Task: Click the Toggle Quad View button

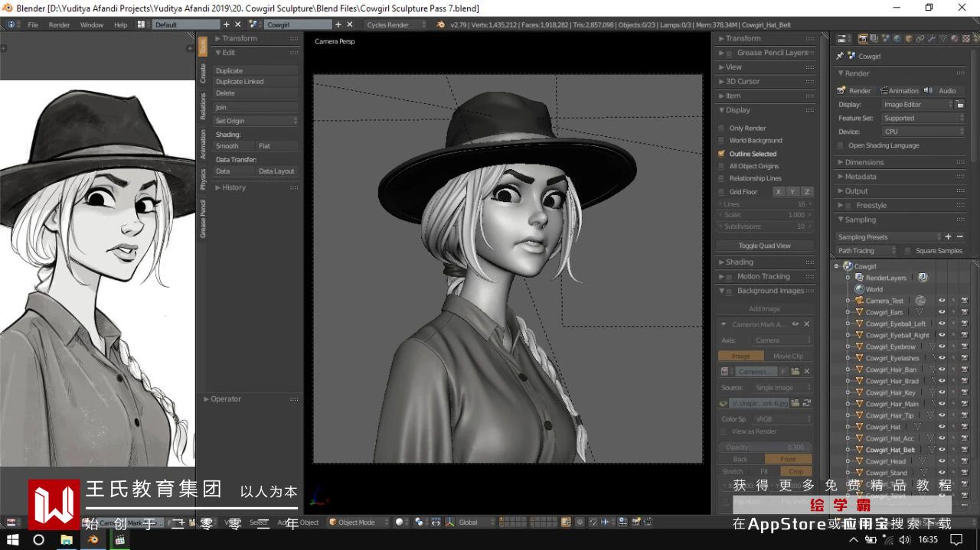Action: pyautogui.click(x=764, y=246)
